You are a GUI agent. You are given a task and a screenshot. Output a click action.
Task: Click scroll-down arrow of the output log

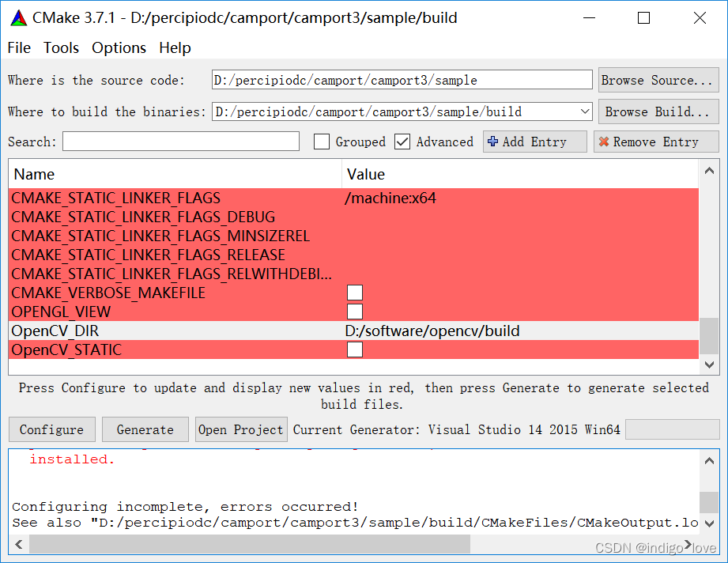[x=709, y=524]
